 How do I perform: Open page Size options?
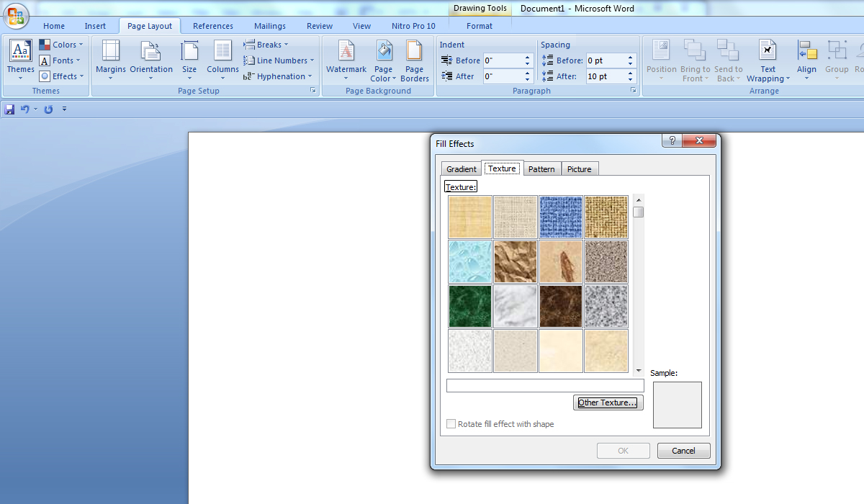[x=189, y=60]
